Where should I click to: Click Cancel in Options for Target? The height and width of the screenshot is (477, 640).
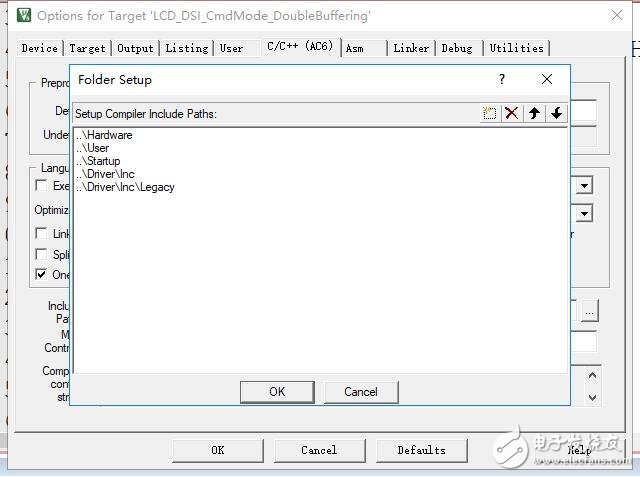pyautogui.click(x=319, y=450)
